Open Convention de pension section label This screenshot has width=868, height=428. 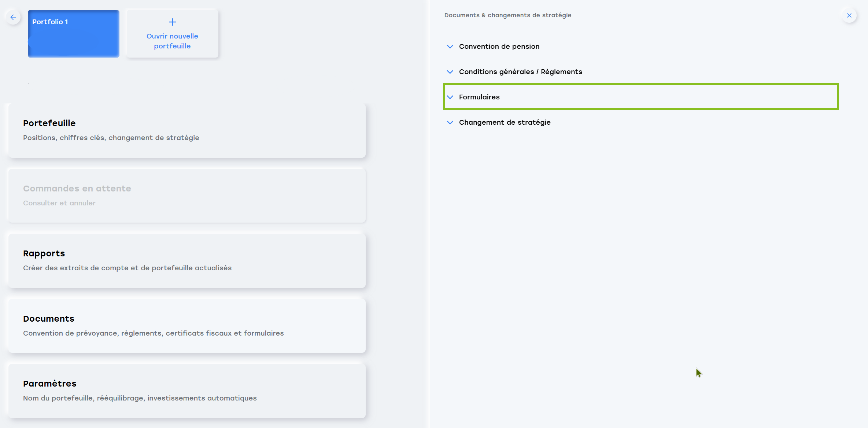click(x=499, y=47)
